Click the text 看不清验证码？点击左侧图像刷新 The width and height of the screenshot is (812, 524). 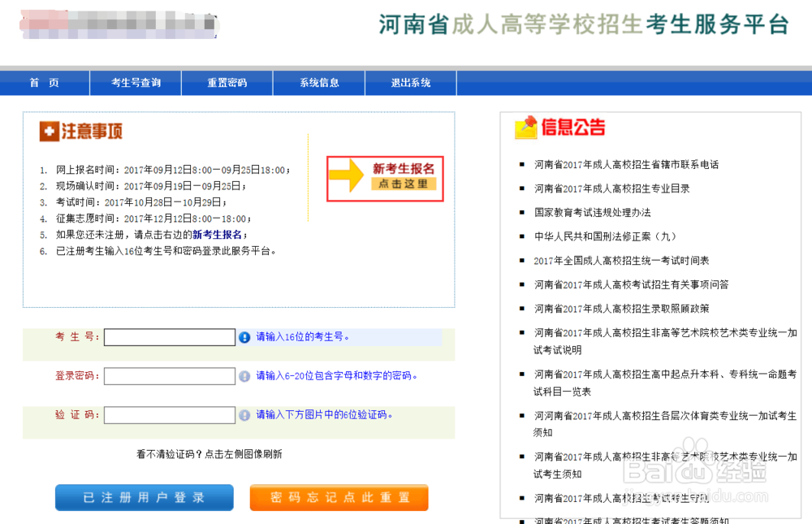tap(209, 454)
